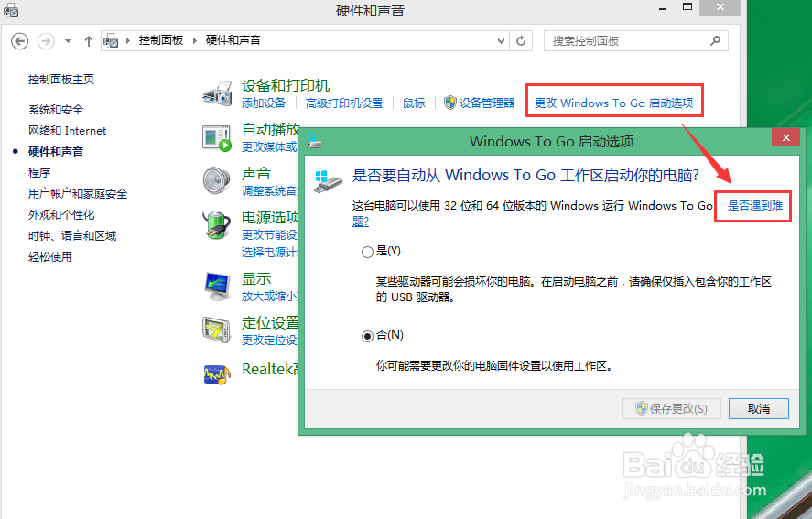Click the Realtek audio manager icon
Image resolution: width=812 pixels, height=519 pixels.
coord(217,373)
